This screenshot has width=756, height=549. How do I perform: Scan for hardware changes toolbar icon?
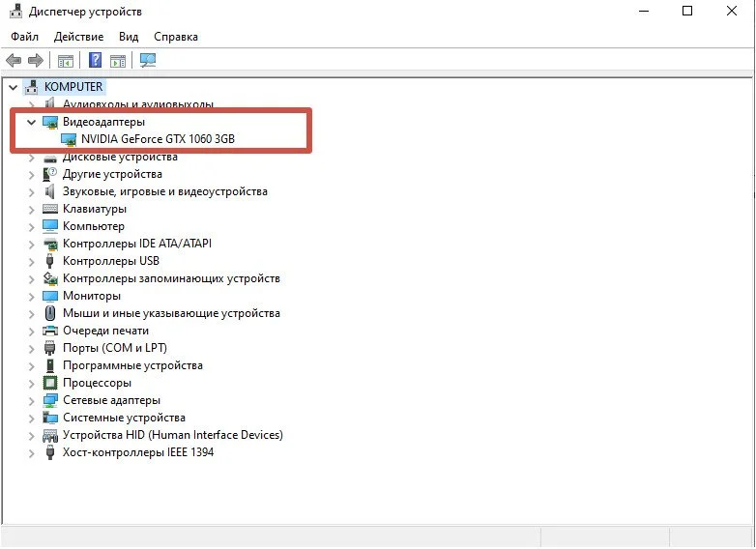tap(148, 60)
